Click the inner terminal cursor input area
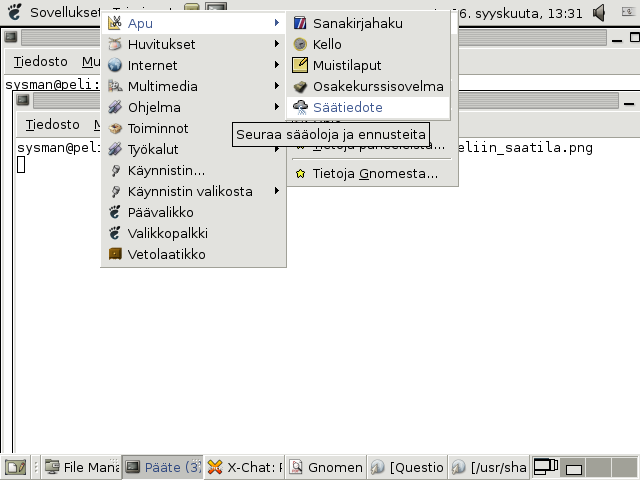Viewport: 640px width, 480px height. [x=21, y=165]
